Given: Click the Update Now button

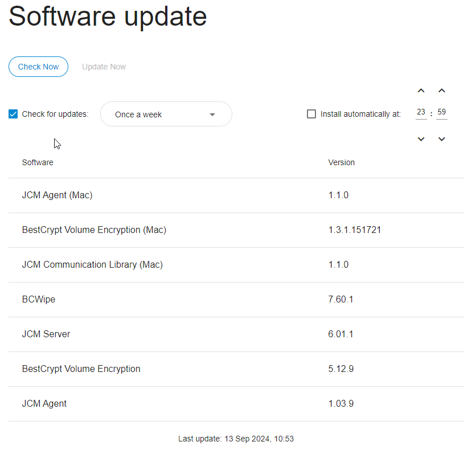Looking at the screenshot, I should [x=104, y=67].
